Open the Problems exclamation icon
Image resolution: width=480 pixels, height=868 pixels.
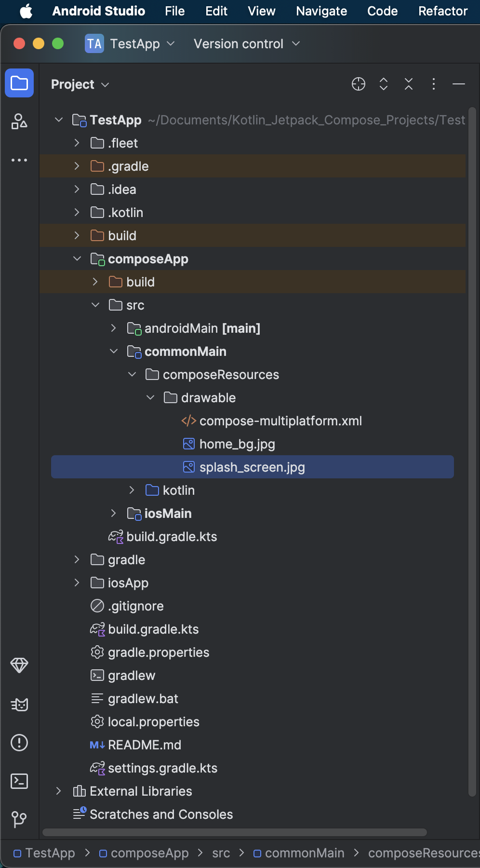[19, 743]
